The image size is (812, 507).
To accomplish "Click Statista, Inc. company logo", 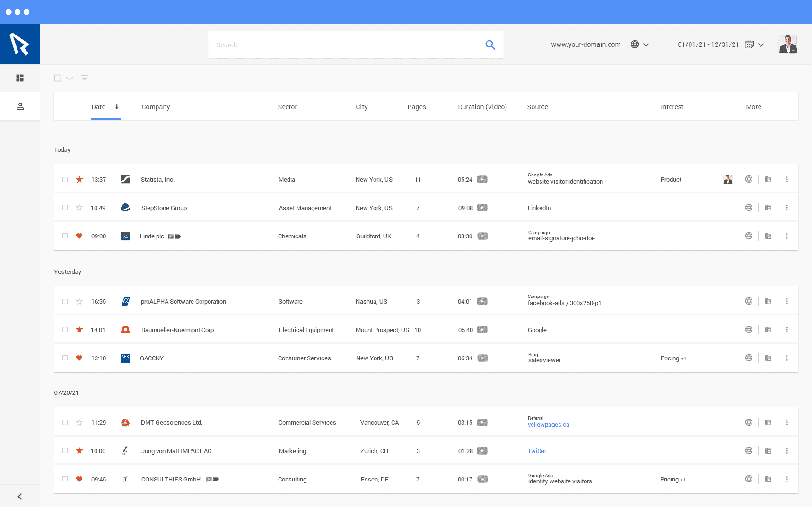I will (x=125, y=179).
